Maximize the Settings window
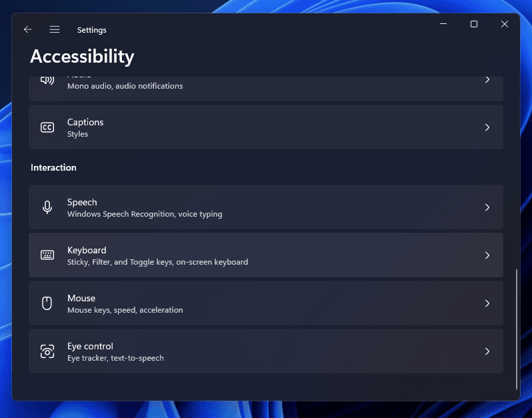Screen dimensions: 532x418 point(474,24)
